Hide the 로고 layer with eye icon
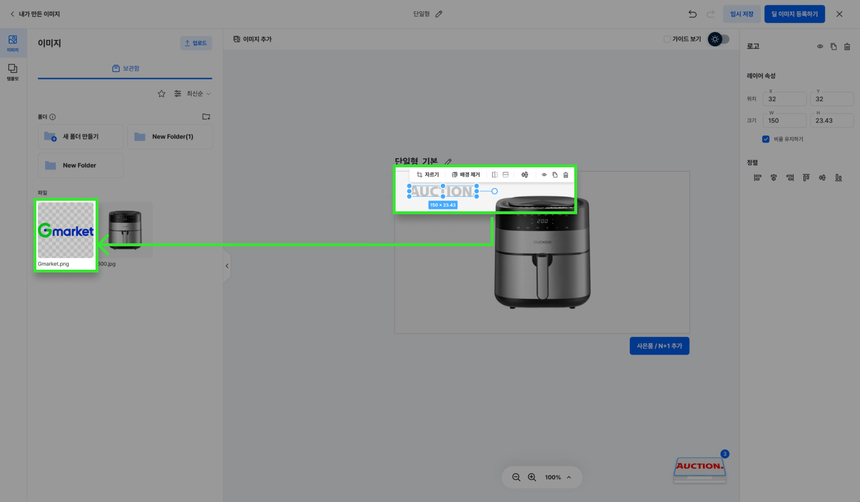The image size is (860, 502). pos(820,47)
